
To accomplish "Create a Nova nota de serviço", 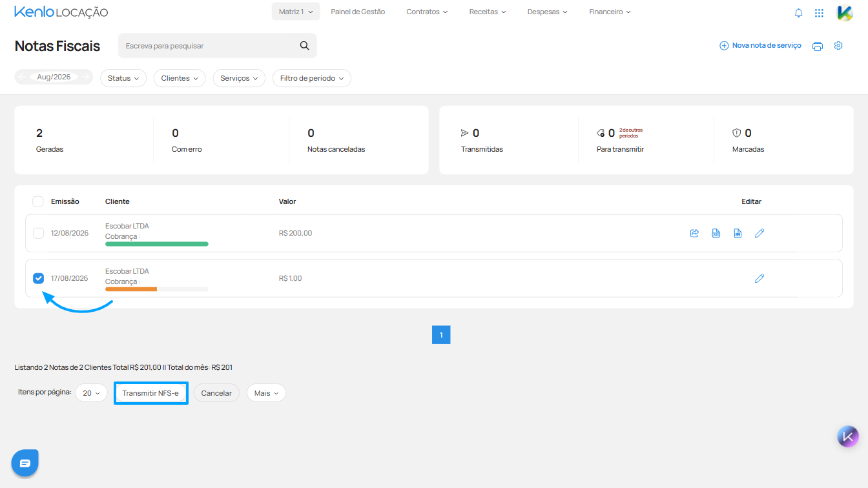I will 760,46.
